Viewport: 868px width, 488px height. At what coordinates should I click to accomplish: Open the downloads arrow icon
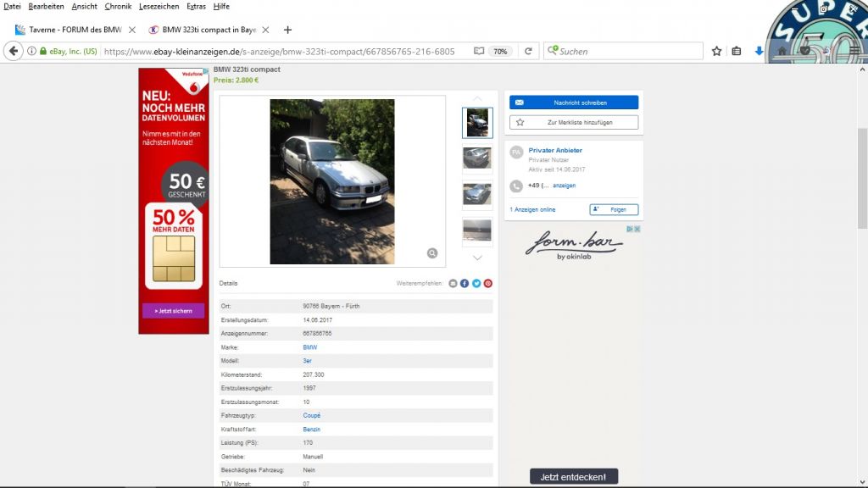[x=759, y=51]
